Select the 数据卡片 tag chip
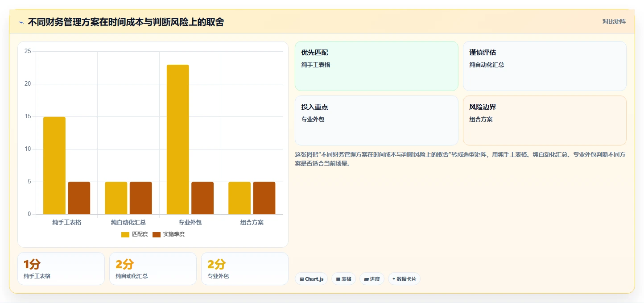 (x=404, y=279)
